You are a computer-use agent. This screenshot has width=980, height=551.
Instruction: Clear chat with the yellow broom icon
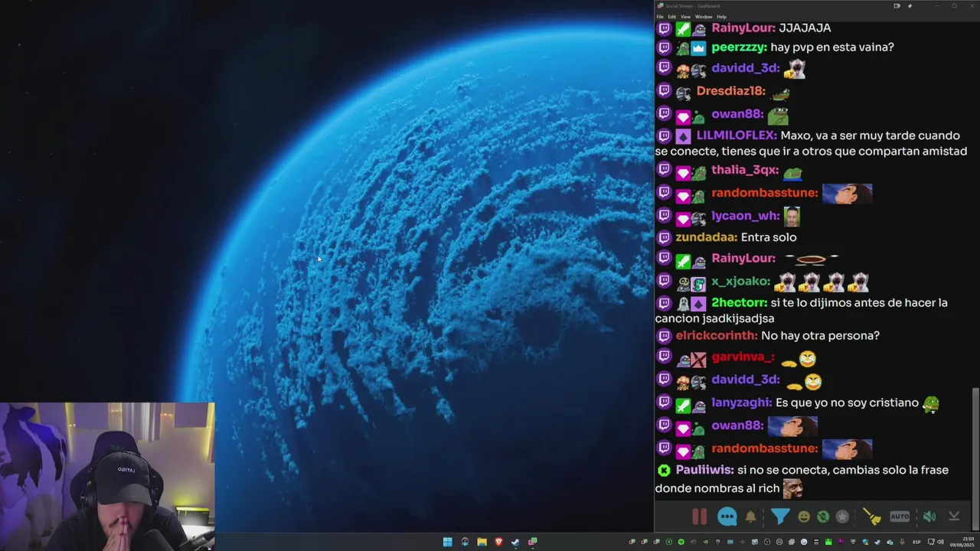tap(872, 517)
